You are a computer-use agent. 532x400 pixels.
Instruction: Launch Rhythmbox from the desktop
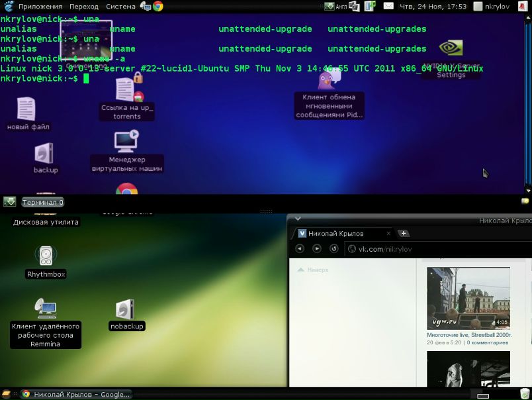(45, 256)
